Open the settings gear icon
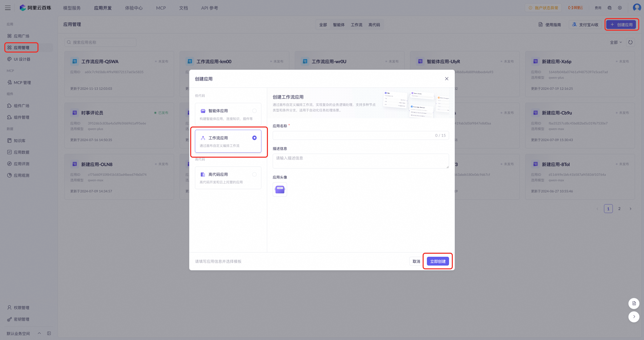The image size is (644, 340). coord(620,8)
